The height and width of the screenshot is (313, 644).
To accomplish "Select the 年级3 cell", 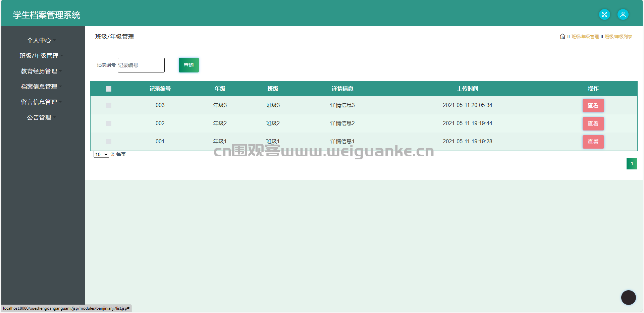I will [220, 105].
